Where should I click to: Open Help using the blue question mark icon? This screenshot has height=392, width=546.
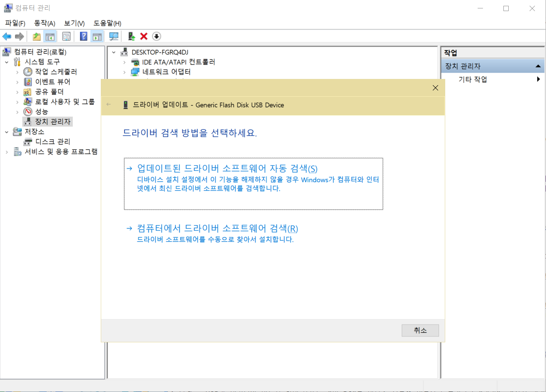83,36
